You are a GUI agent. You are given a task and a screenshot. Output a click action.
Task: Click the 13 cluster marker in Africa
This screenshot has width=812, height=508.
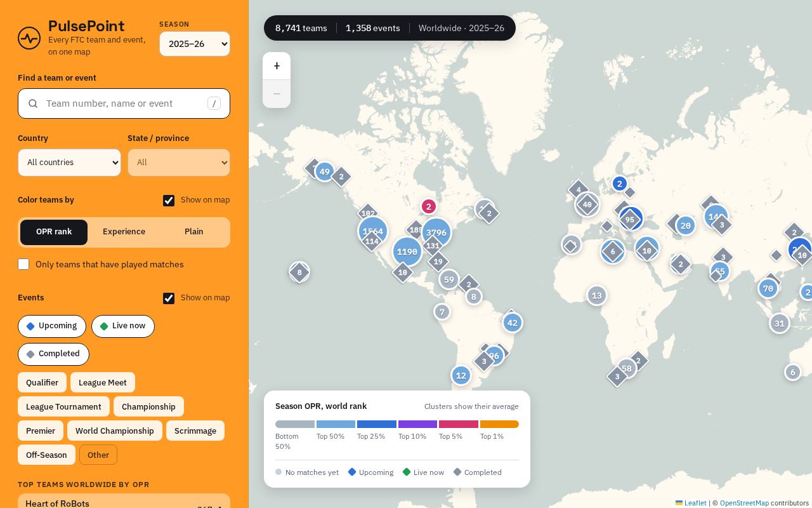coord(596,295)
